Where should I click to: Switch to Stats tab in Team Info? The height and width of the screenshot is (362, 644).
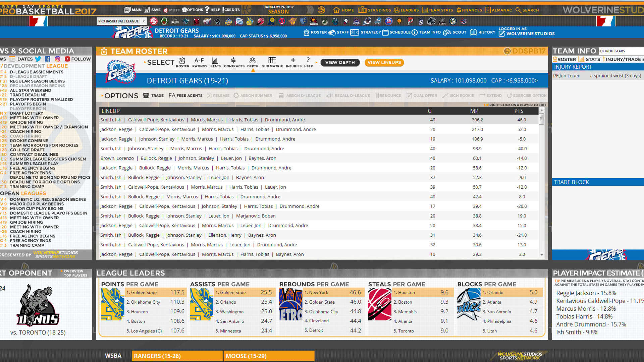pyautogui.click(x=589, y=59)
